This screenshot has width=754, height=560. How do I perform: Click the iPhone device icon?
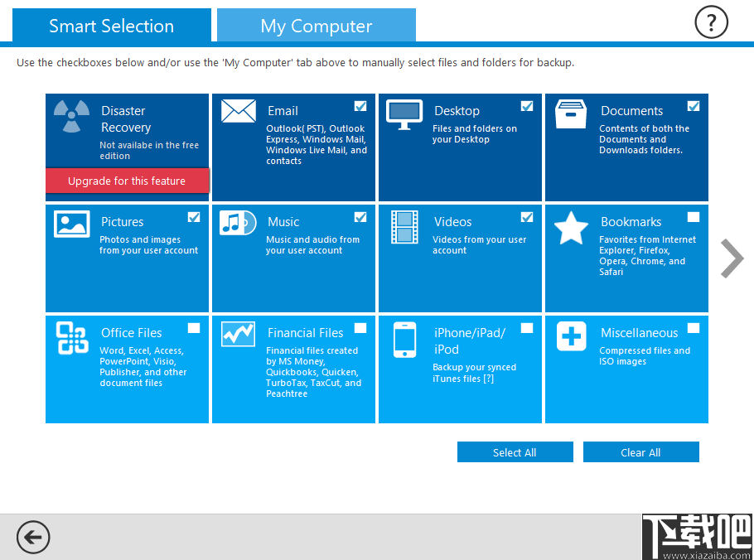click(x=405, y=340)
